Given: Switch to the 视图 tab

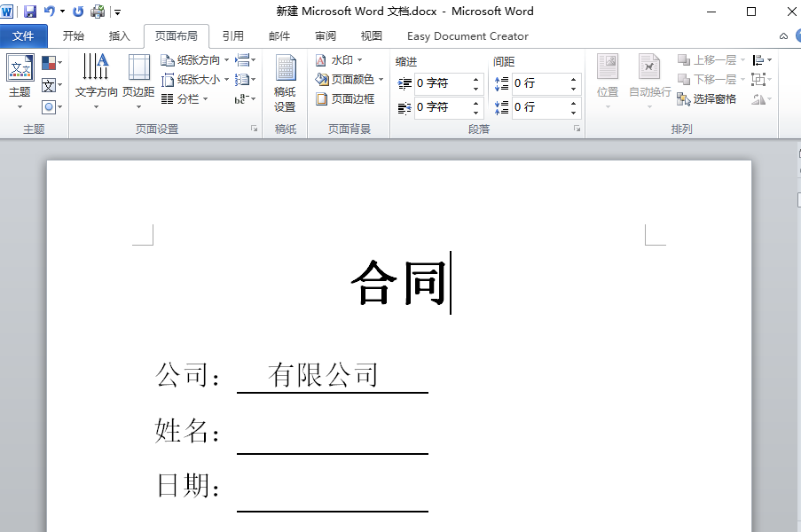Looking at the screenshot, I should coord(372,36).
